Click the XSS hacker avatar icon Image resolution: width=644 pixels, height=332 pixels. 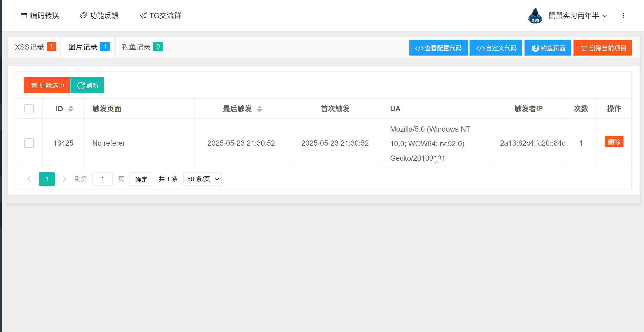(535, 16)
